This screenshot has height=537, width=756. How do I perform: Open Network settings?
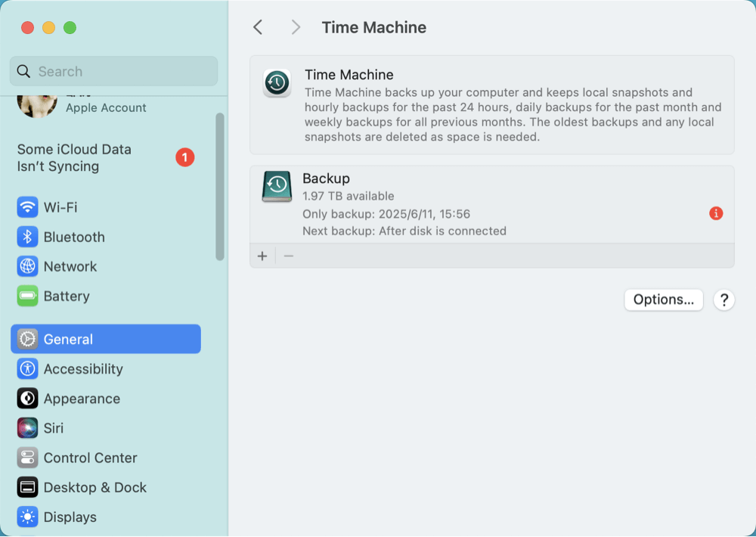point(69,266)
